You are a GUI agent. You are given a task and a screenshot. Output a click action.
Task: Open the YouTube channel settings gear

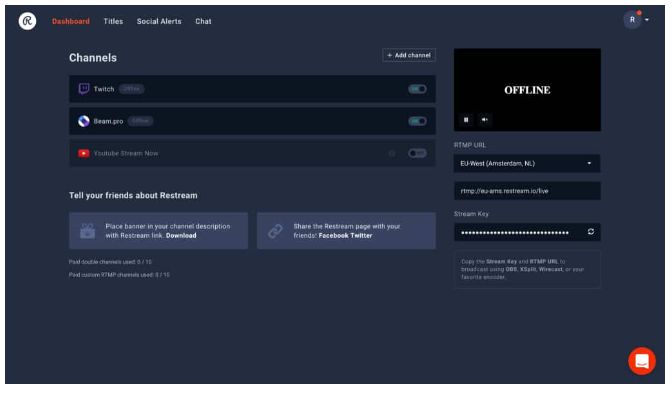pyautogui.click(x=392, y=153)
